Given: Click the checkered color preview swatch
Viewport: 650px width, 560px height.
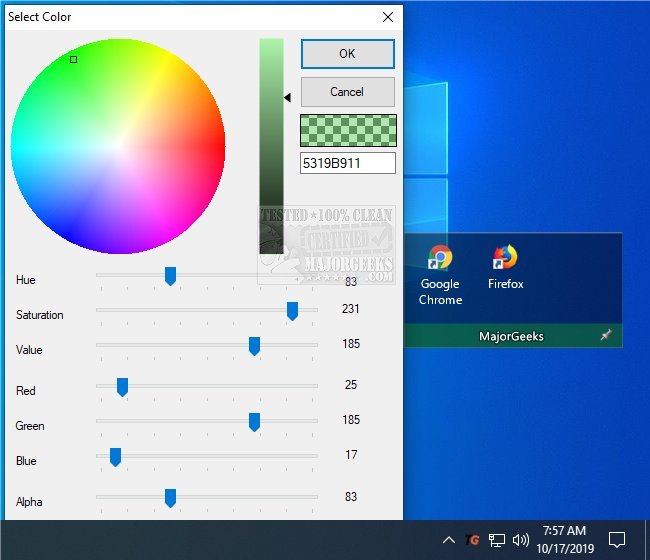Looking at the screenshot, I should [347, 130].
